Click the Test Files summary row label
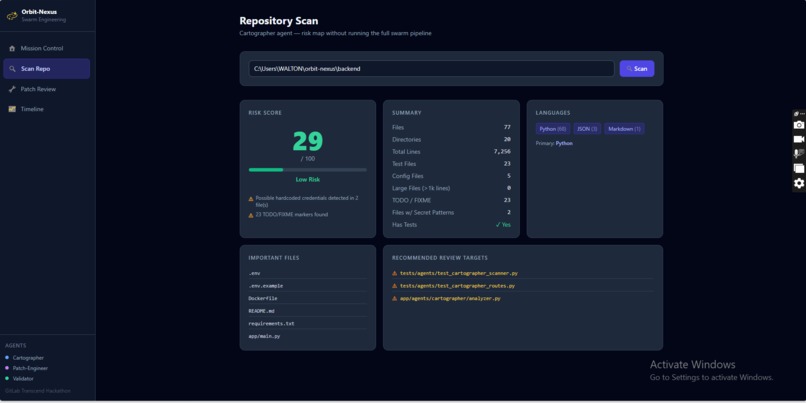The height and width of the screenshot is (403, 806). pos(404,164)
